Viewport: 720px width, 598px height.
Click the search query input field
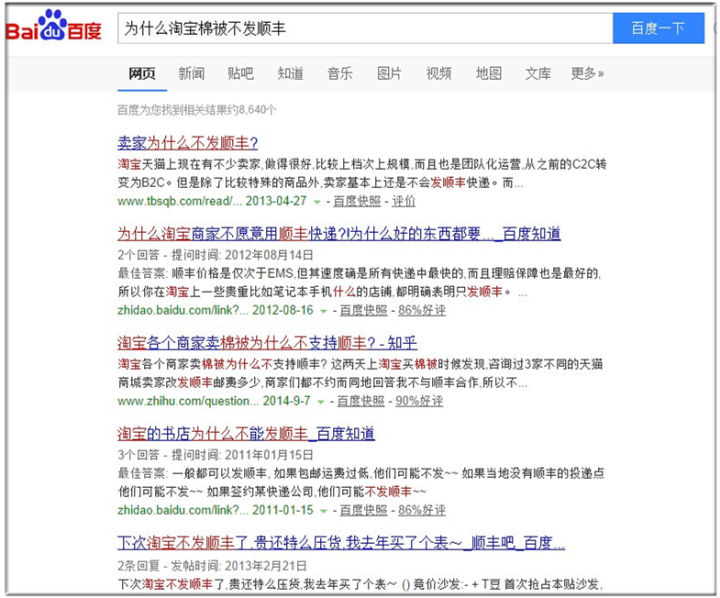coord(363,28)
